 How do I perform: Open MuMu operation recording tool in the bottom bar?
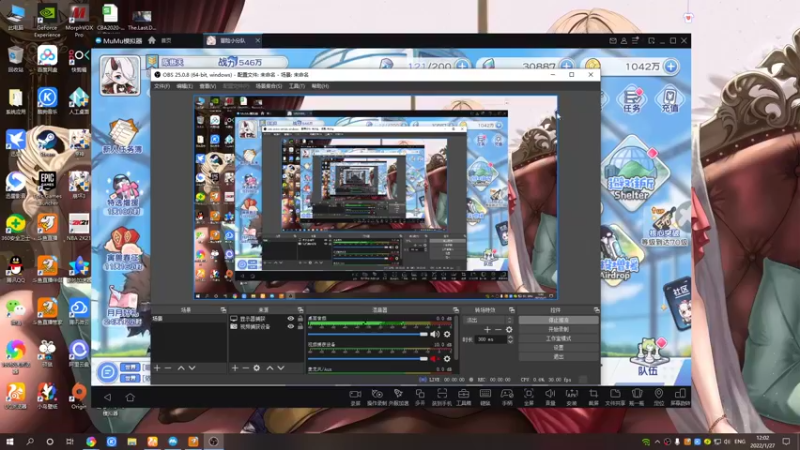[377, 396]
